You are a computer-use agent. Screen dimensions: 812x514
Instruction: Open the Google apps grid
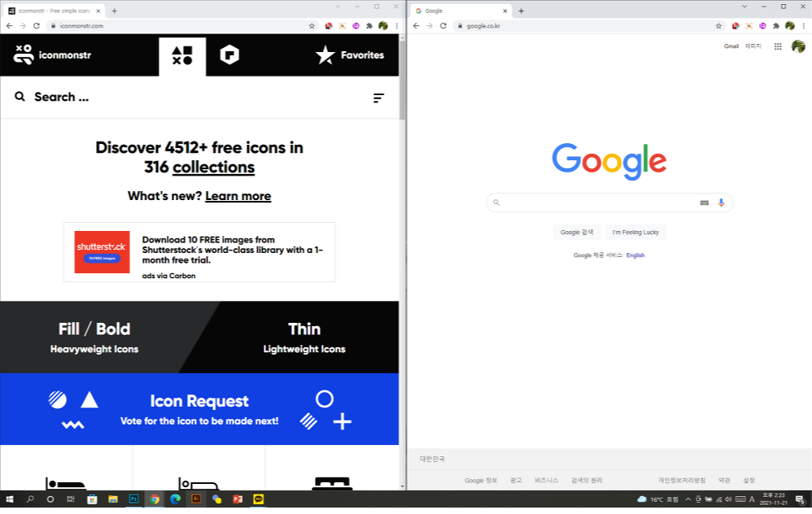click(778, 46)
